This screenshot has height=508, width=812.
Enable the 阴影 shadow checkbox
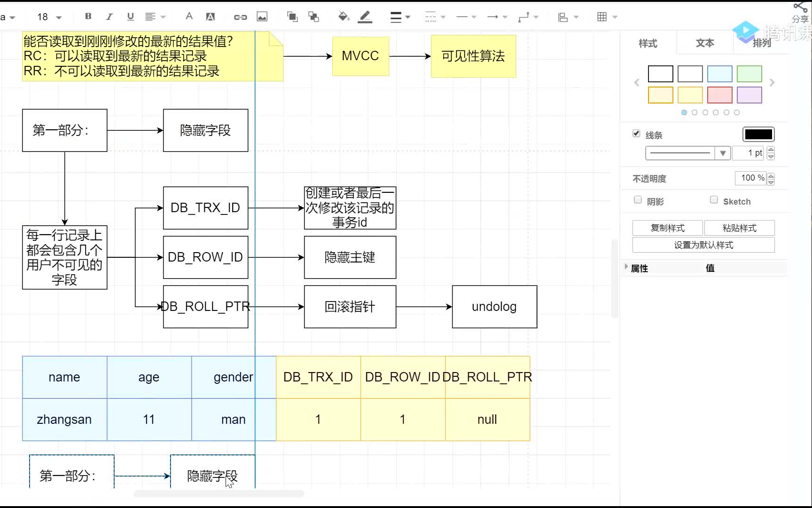638,199
